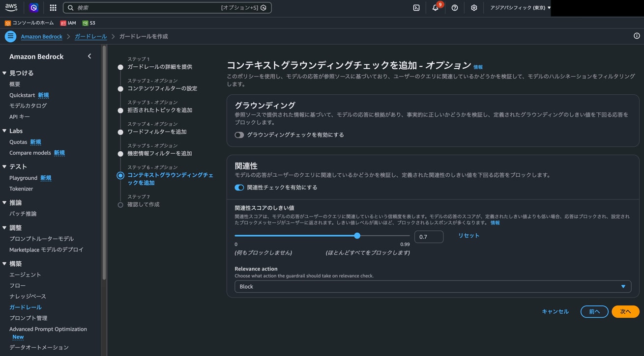The image size is (644, 356).
Task: Open the notifications bell icon
Action: [x=435, y=8]
